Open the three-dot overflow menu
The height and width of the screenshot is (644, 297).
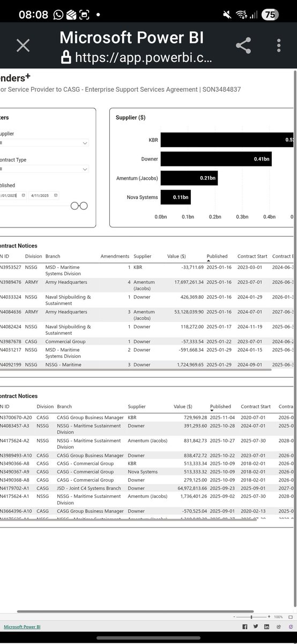click(x=279, y=46)
